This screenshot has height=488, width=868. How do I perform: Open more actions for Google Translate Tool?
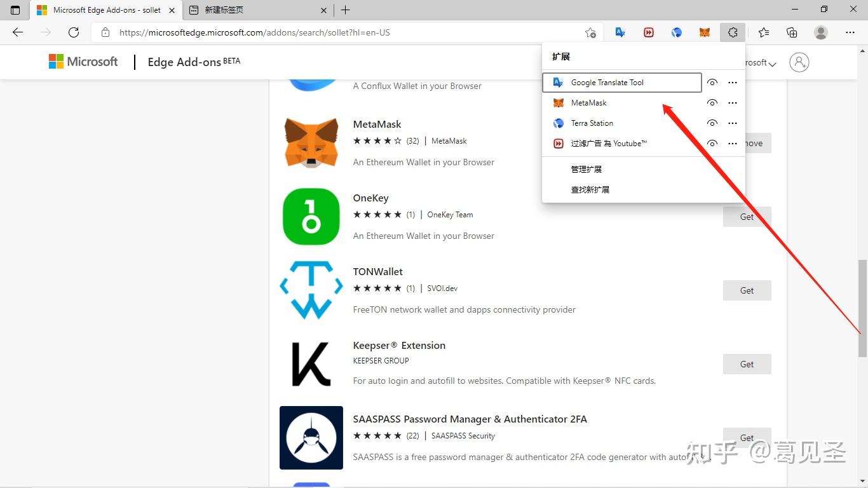tap(733, 83)
